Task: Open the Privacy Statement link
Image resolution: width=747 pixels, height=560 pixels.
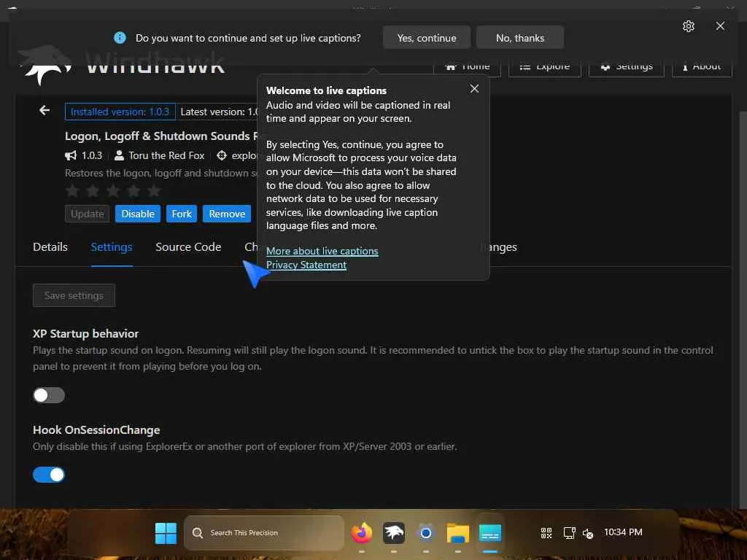Action: point(306,265)
